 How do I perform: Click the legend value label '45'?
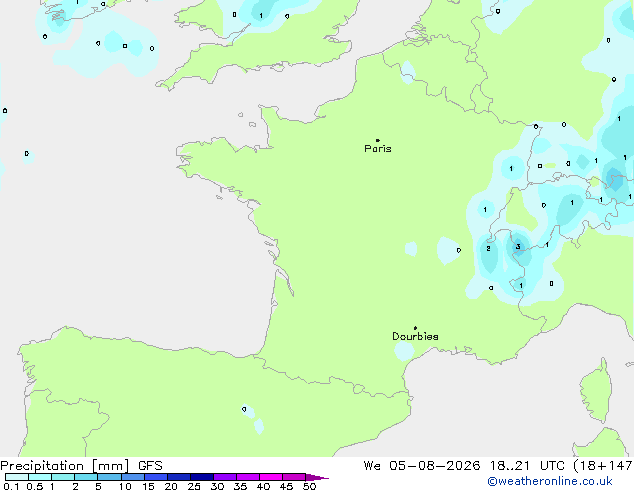pyautogui.click(x=286, y=486)
